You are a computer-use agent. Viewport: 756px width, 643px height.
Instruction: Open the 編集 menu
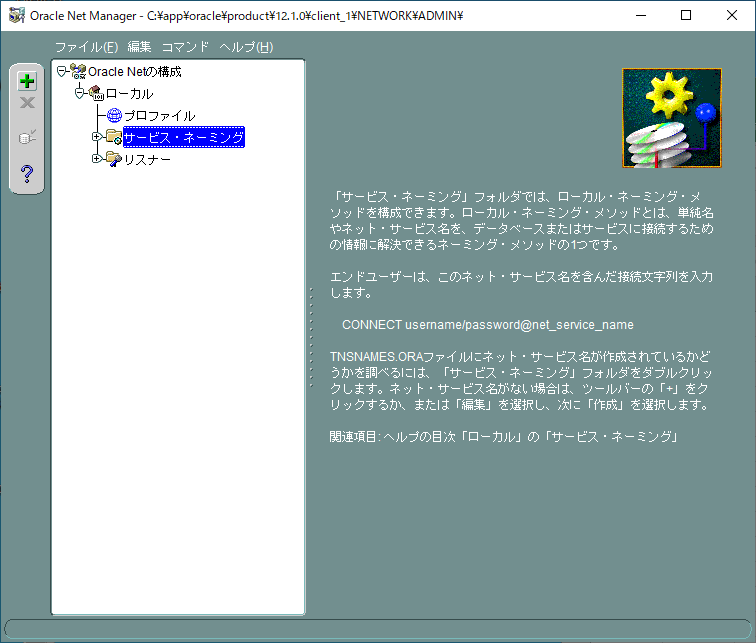[139, 47]
